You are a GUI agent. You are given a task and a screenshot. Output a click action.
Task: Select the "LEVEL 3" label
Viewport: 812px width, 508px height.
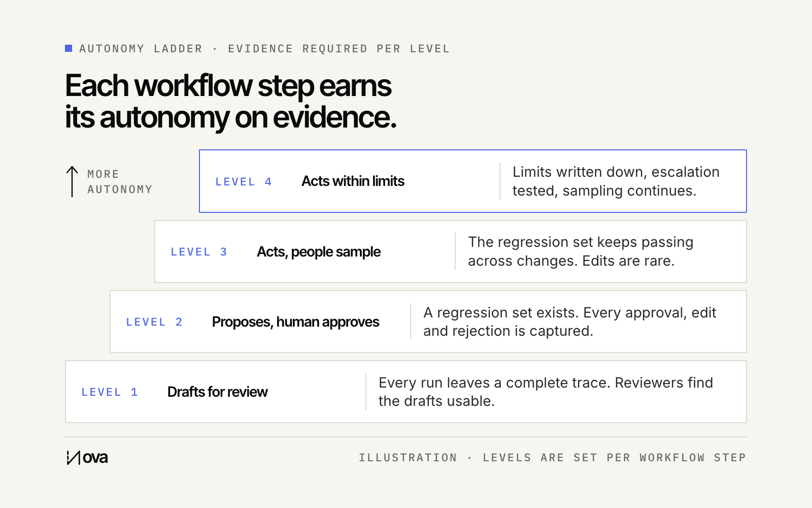(x=199, y=252)
